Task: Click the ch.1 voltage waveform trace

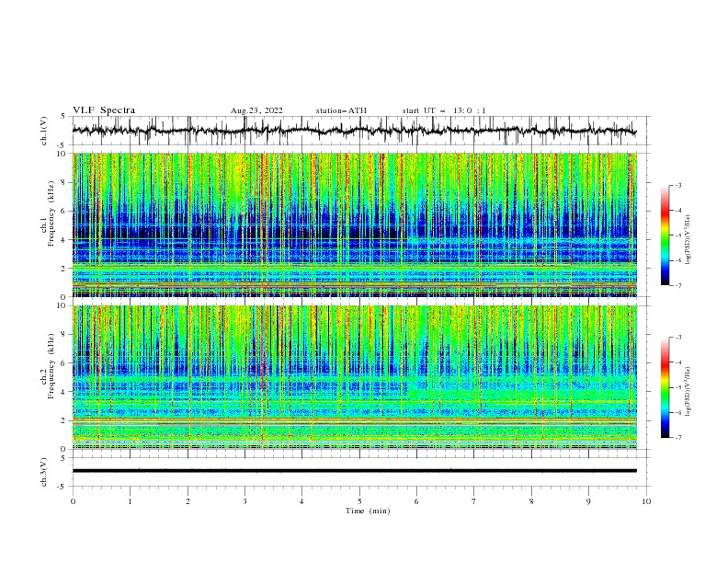Action: pos(354,131)
